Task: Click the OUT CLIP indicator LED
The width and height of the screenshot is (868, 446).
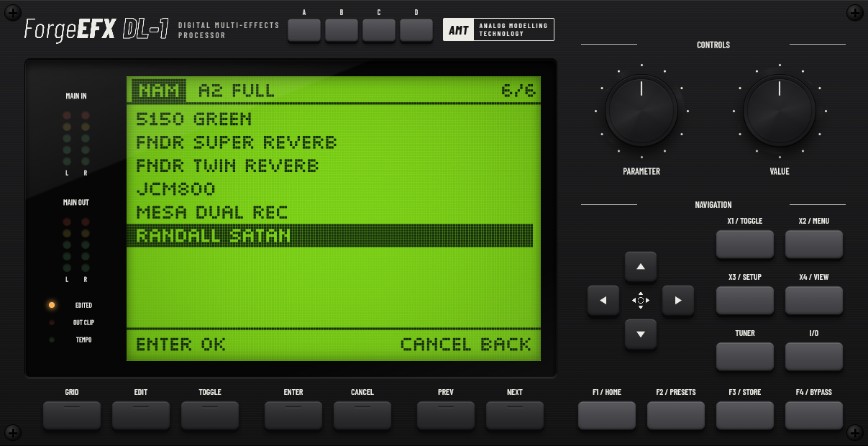Action: pyautogui.click(x=52, y=322)
